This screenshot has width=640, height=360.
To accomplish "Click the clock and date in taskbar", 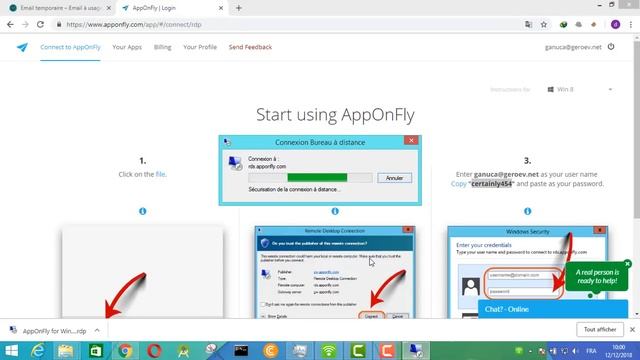I will 619,351.
